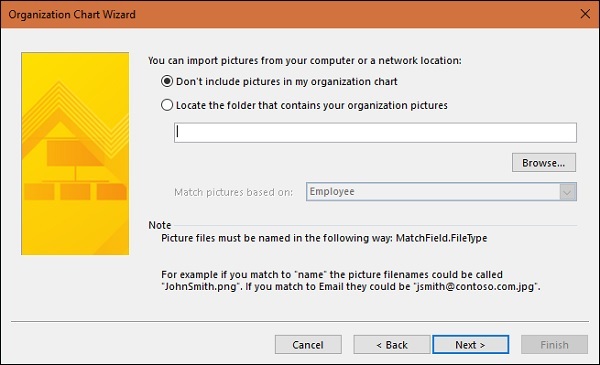Open the Browse... folder picker
The image size is (600, 365).
[544, 163]
